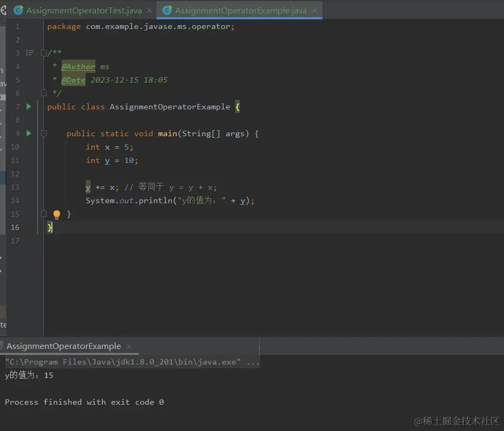Click line number 10 in the gutter

15,147
